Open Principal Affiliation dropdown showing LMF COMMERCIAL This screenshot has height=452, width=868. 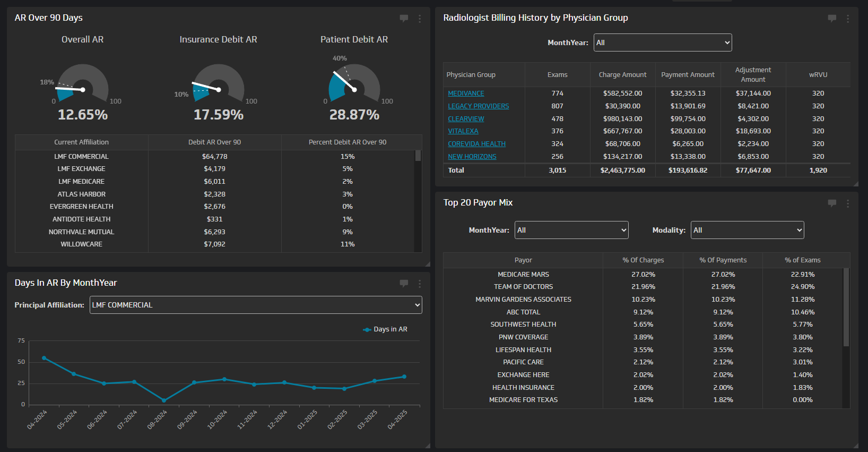point(256,305)
